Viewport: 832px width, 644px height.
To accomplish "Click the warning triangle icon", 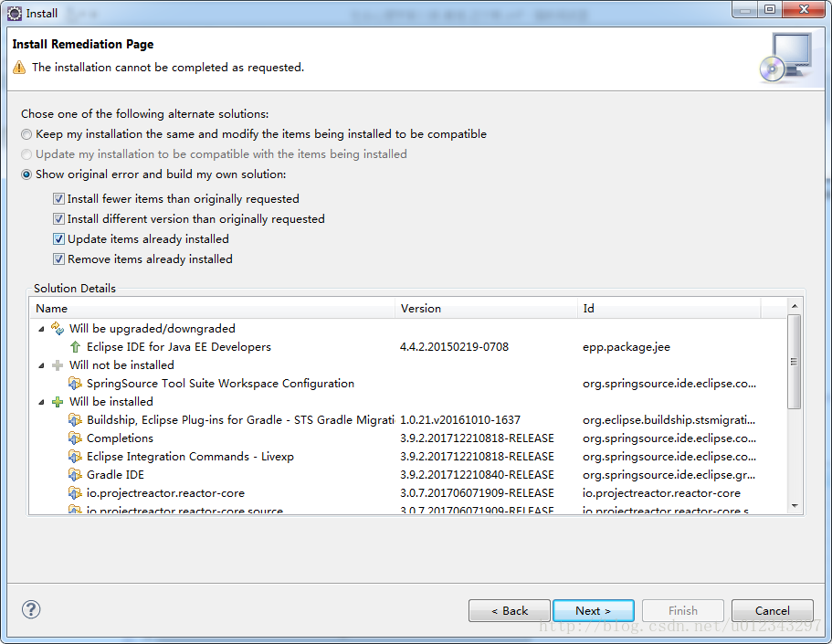I will click(19, 68).
